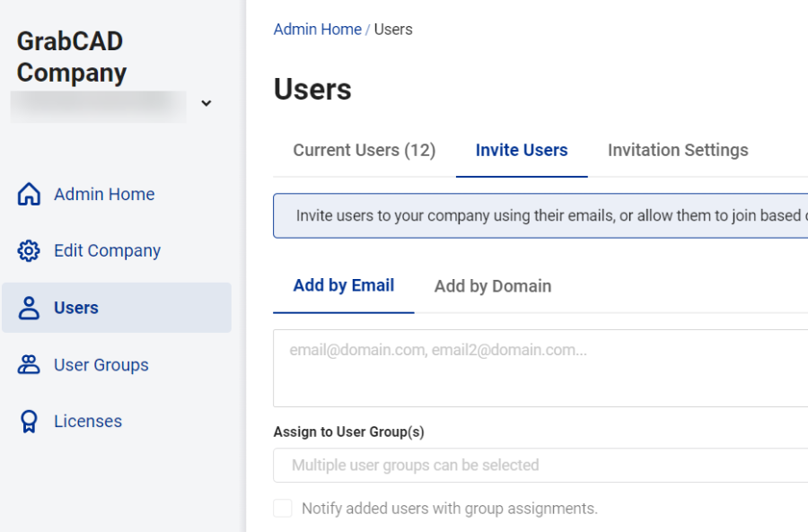Enable Notify added users checkbox
The width and height of the screenshot is (808, 532).
283,509
